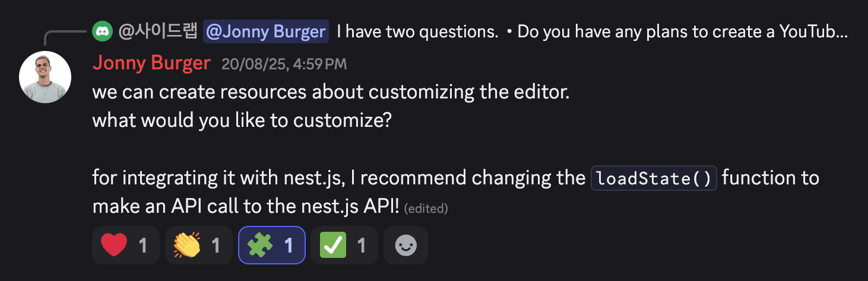
Task: Click the green check mark emoji
Action: pyautogui.click(x=332, y=245)
